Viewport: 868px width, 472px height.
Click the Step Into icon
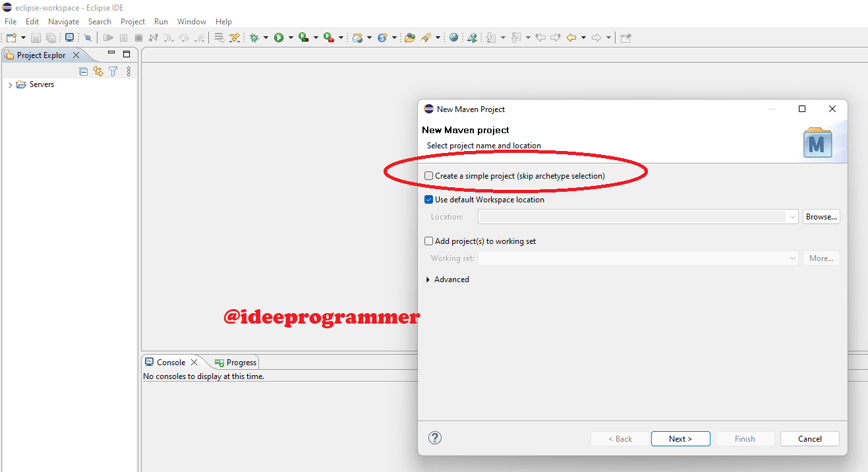point(169,38)
